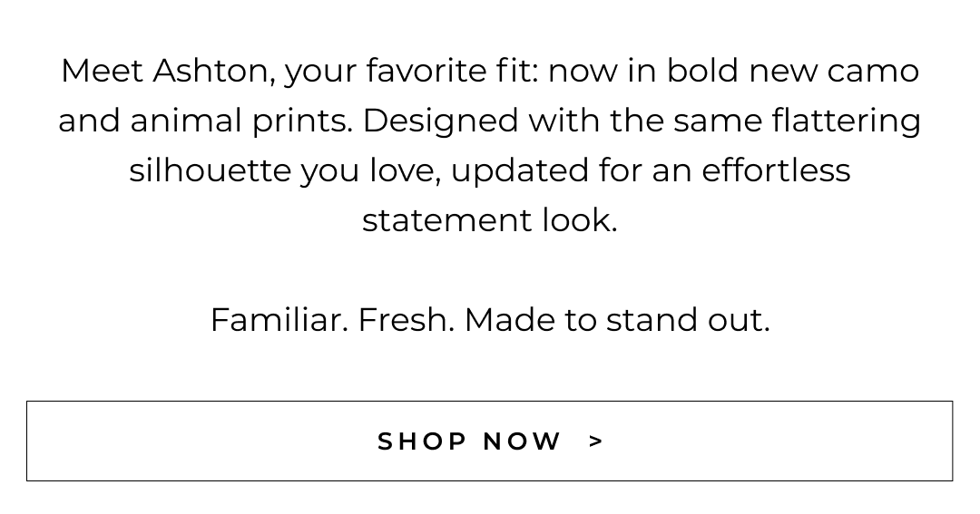Viewport: 980px width, 514px height.
Task: Click the word 'flattering' in second line
Action: pyautogui.click(x=846, y=121)
